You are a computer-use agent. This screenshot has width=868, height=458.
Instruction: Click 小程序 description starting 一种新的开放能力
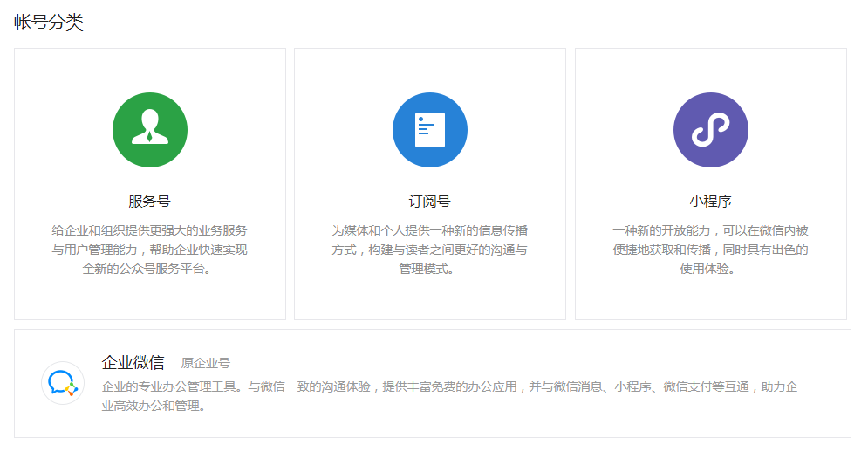tap(711, 250)
